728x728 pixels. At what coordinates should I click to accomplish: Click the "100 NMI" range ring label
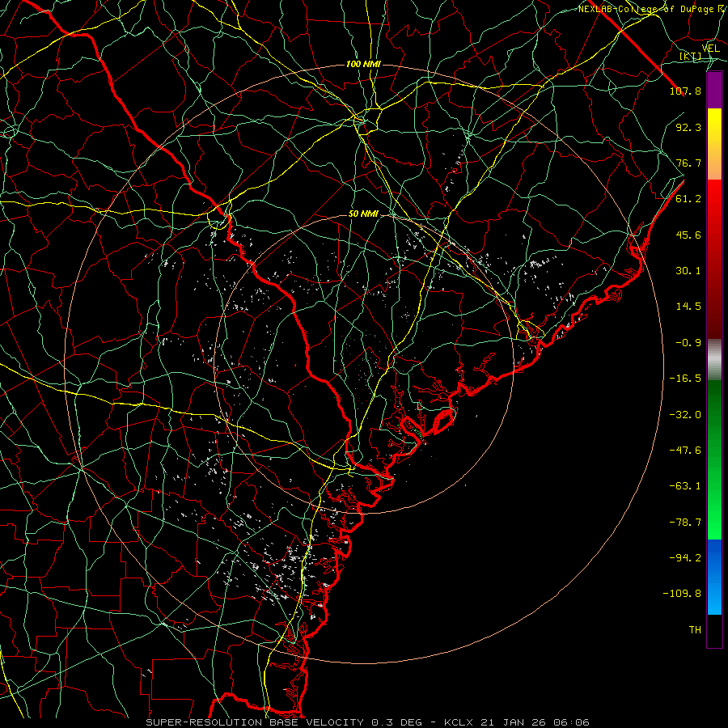coord(363,64)
